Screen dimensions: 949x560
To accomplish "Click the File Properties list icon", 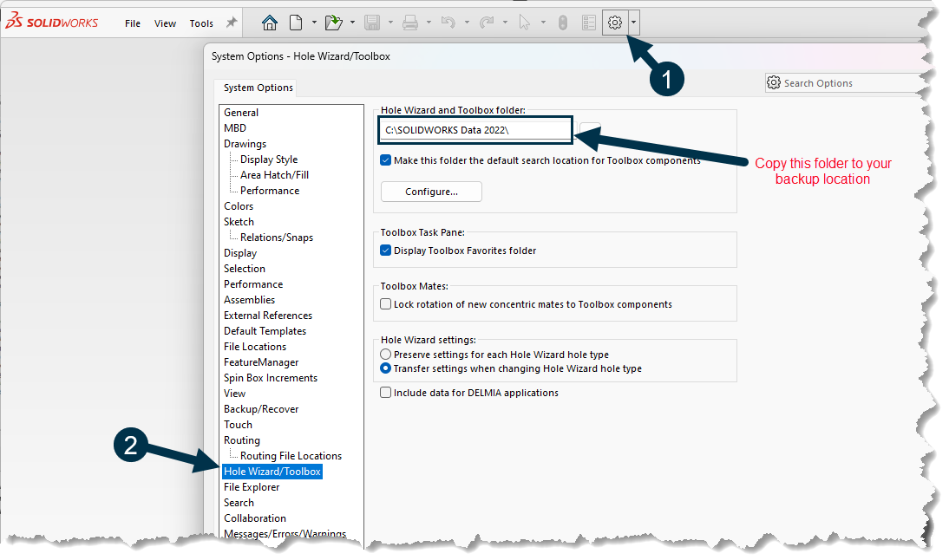I will click(x=589, y=23).
